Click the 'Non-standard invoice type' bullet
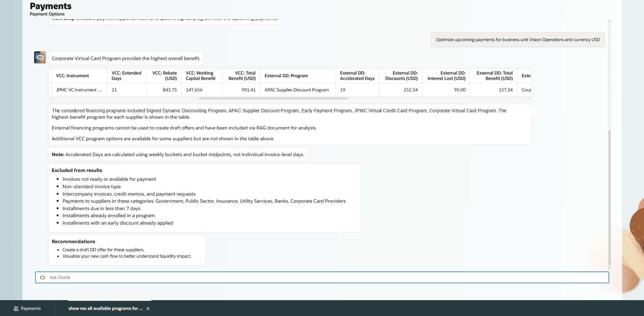This screenshot has width=644, height=316. pos(92,186)
